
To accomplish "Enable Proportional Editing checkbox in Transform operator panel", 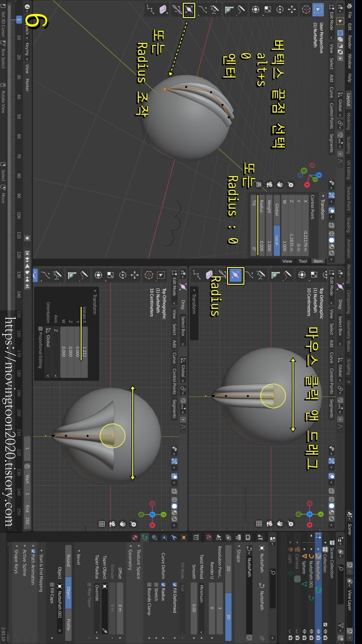I will coord(40,329).
